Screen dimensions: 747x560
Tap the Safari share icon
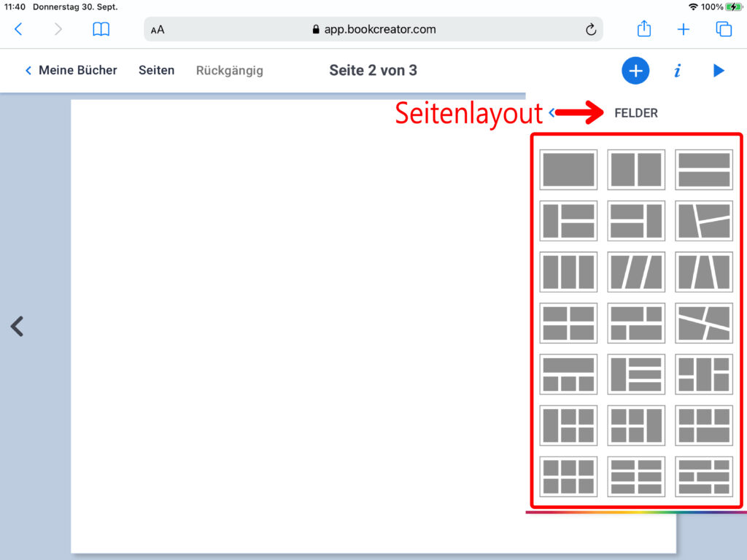pyautogui.click(x=644, y=29)
